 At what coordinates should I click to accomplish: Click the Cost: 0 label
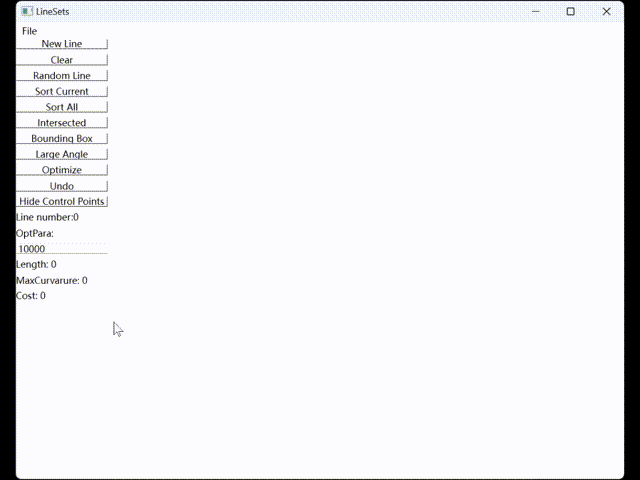tap(31, 296)
